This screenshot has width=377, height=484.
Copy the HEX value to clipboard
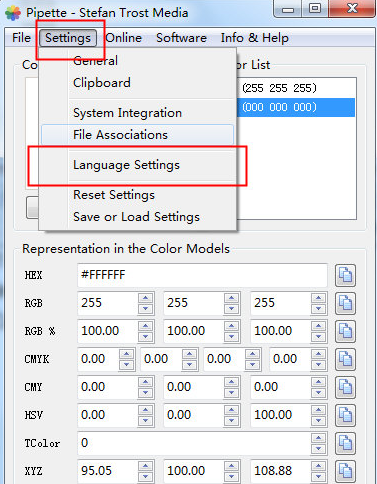point(345,275)
